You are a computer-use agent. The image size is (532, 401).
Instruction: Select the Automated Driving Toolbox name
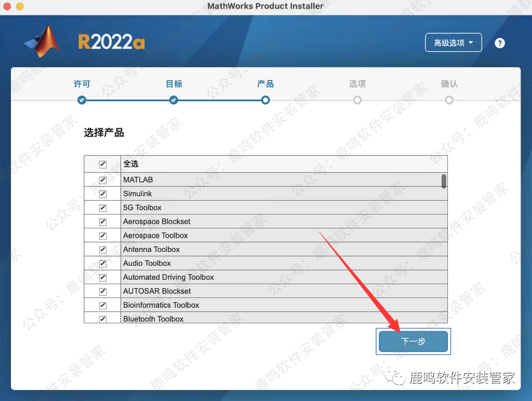pos(168,277)
